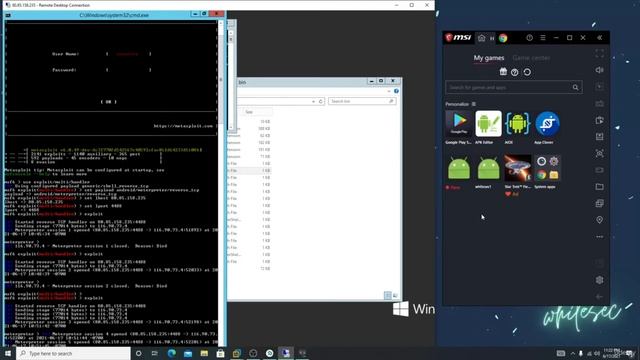Click the OK button in Metasploit banner
This screenshot has height=360, width=640.
coord(109,102)
